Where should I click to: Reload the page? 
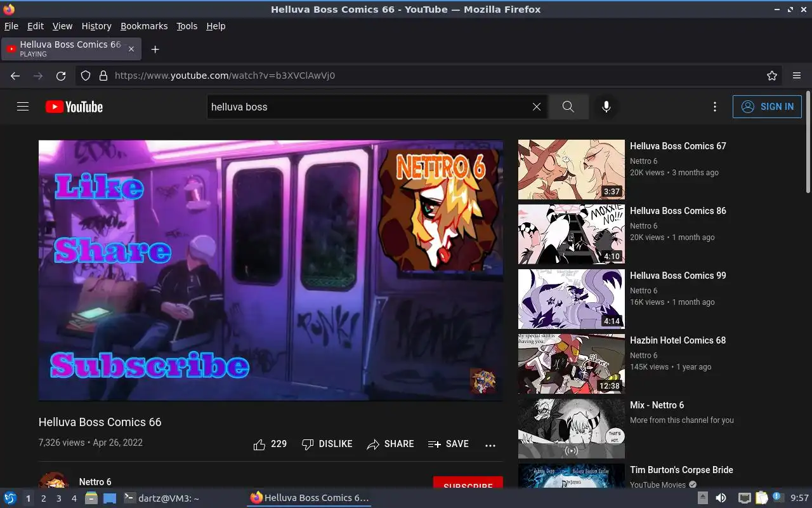[x=61, y=76]
